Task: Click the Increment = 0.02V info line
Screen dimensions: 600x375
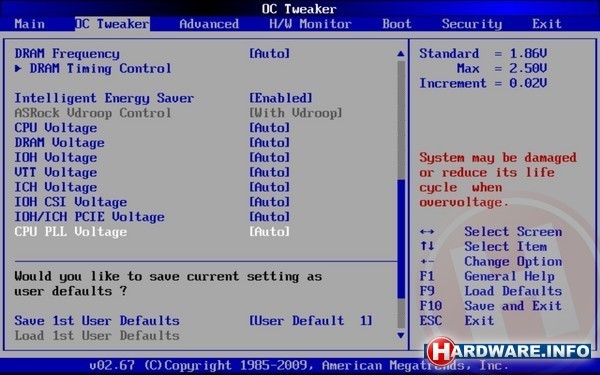Action: point(483,84)
